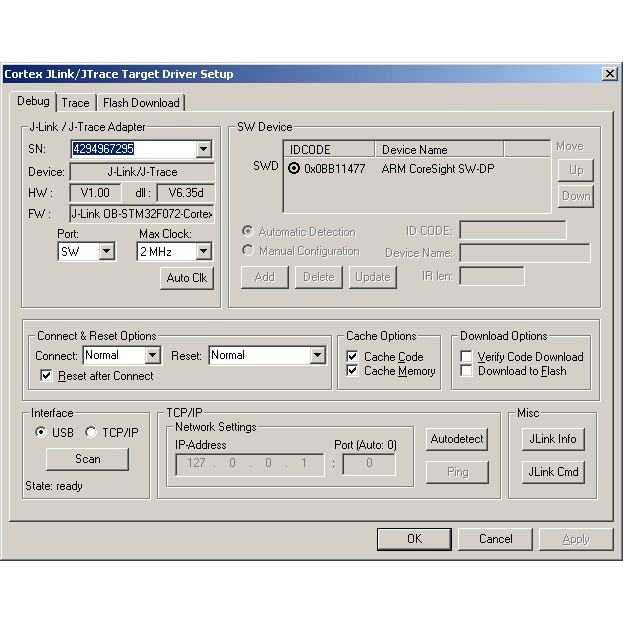
Task: Enable Verify Code Download
Action: coord(467,357)
